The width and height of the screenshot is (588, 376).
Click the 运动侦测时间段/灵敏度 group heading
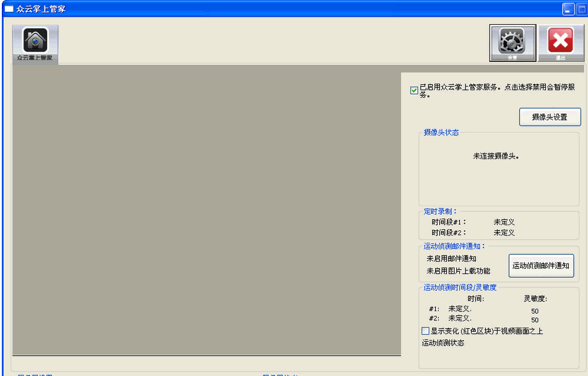pyautogui.click(x=460, y=287)
